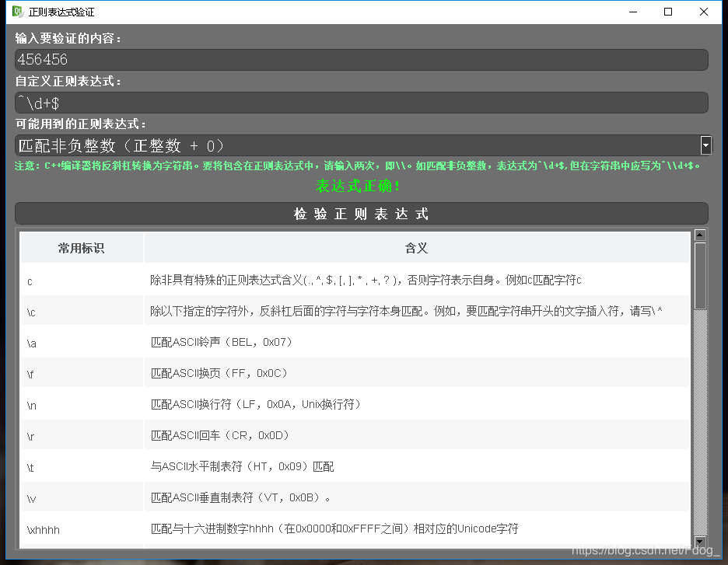Click the scrollbar down arrow
Screen dimensions: 728x565
click(x=699, y=542)
